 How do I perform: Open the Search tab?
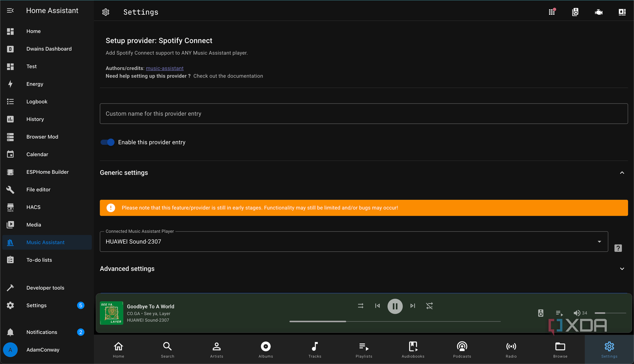tap(167, 350)
